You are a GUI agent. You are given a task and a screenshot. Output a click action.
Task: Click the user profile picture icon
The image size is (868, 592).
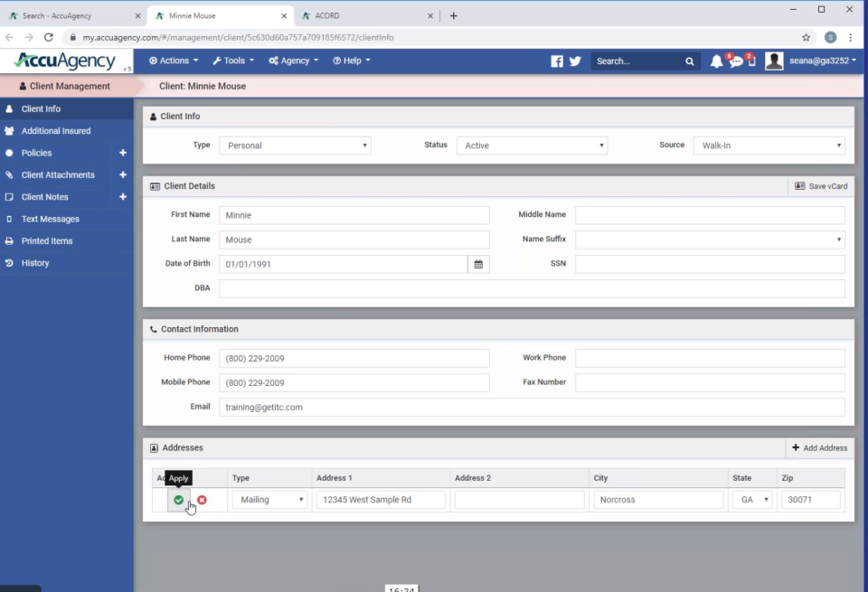click(x=774, y=61)
